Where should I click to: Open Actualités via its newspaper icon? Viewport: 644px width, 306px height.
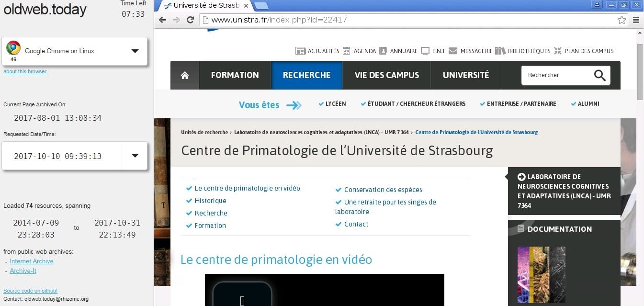point(300,51)
